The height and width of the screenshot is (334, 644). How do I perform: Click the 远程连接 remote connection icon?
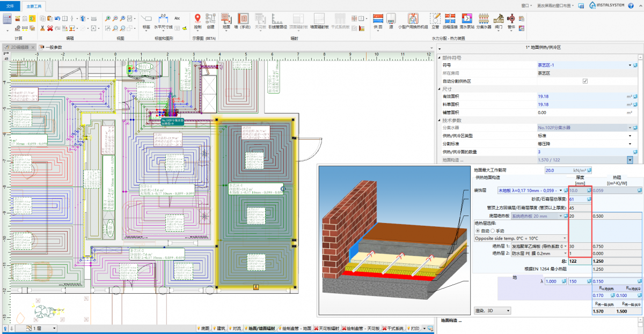(x=450, y=19)
